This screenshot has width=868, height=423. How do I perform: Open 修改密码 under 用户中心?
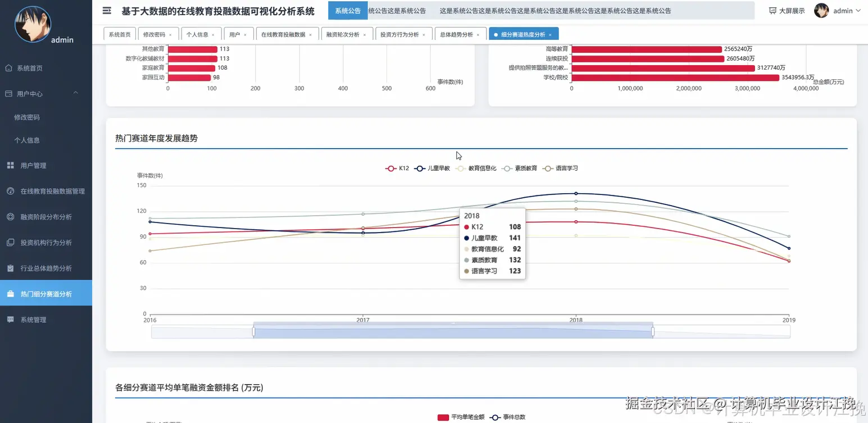46,117
